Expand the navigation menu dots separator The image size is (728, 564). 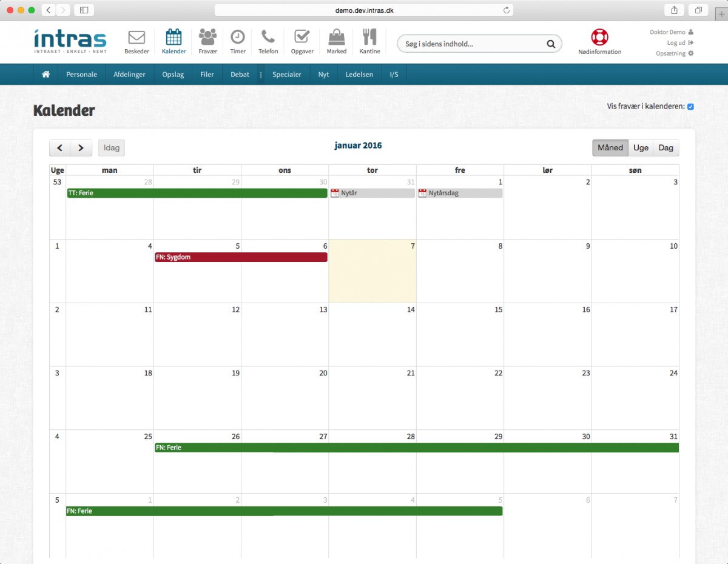coord(261,75)
